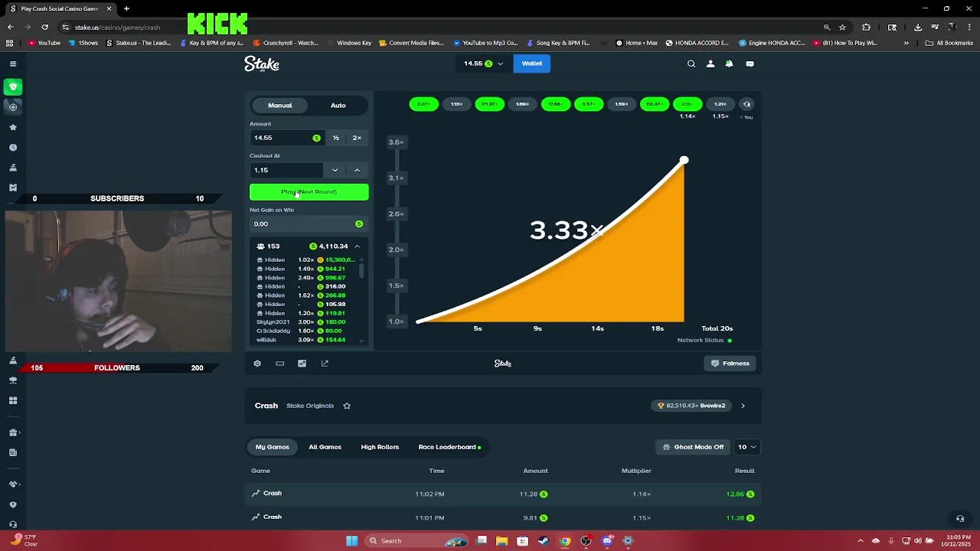Click the 112.47× previous crash result
Viewport: 980px width, 551px height.
coord(655,104)
